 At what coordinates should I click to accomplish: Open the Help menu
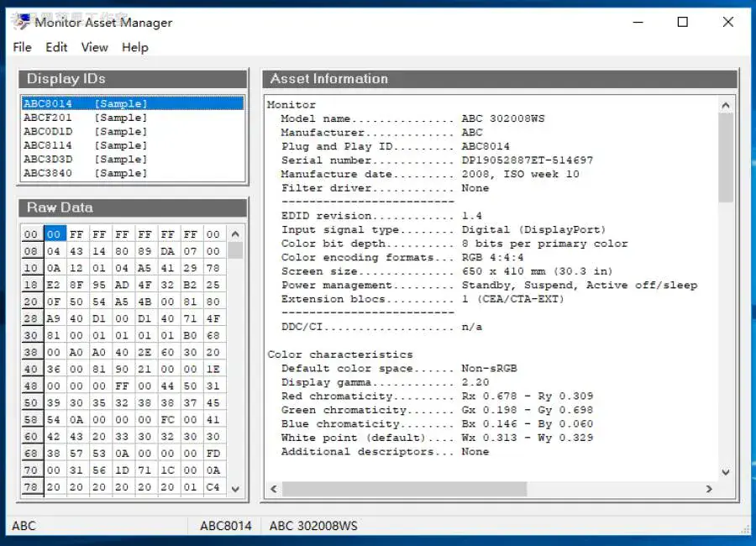135,47
